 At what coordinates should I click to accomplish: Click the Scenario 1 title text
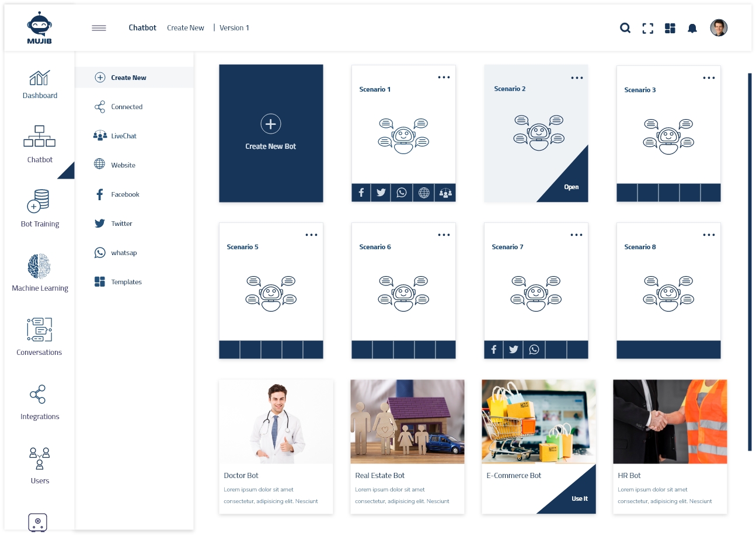pyautogui.click(x=375, y=89)
